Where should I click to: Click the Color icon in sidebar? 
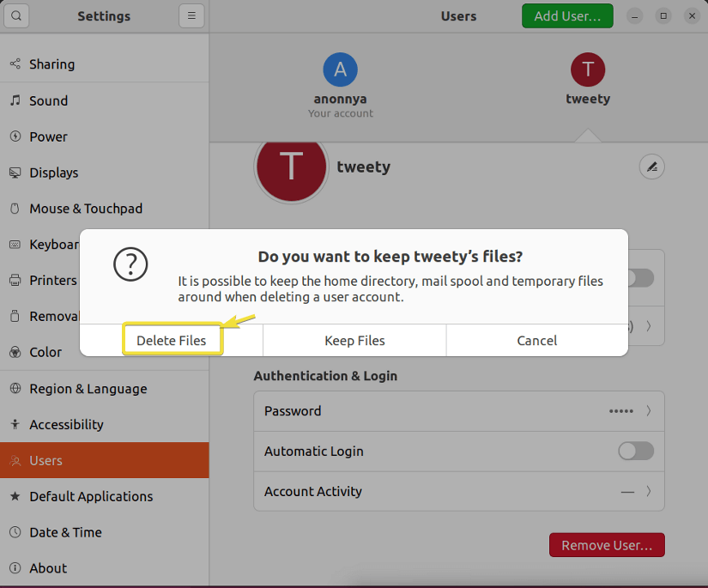pos(15,352)
